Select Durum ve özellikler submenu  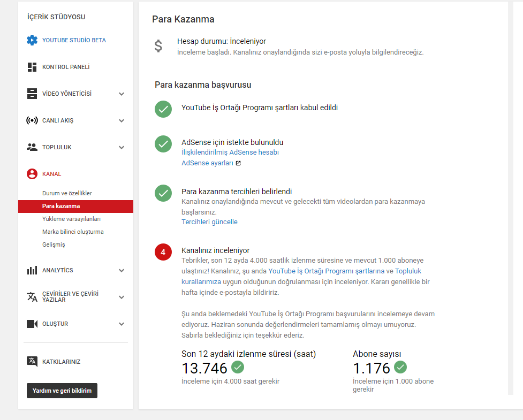coord(67,193)
